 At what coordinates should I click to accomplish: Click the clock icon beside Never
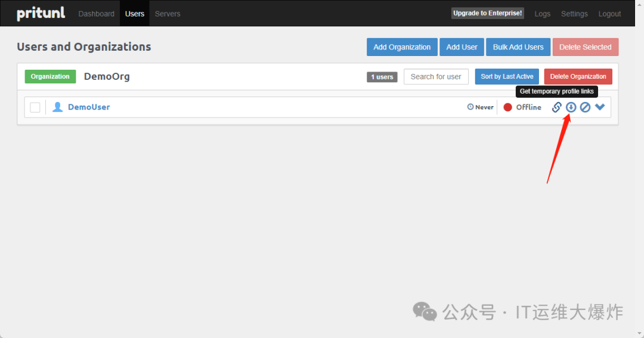point(470,107)
